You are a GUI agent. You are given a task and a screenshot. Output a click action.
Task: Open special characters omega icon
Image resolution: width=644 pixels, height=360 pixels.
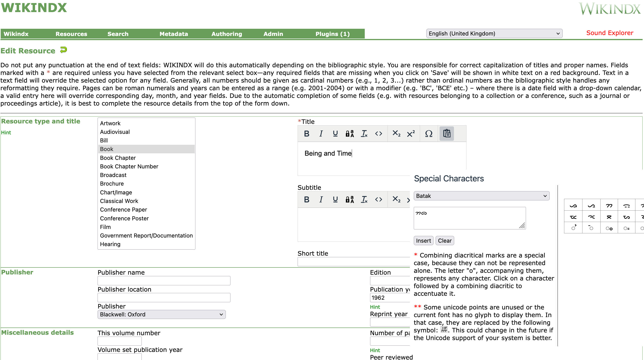point(429,134)
